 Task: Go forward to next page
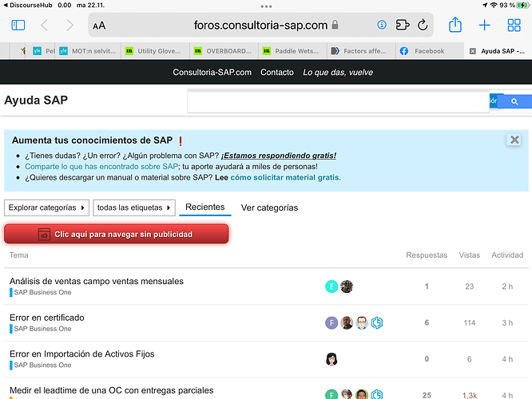click(x=69, y=25)
